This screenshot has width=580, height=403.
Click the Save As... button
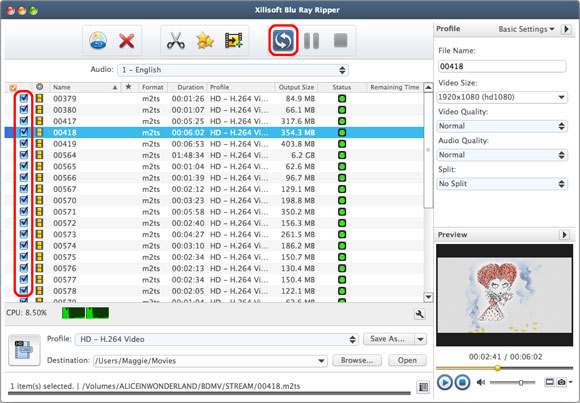[x=387, y=339]
